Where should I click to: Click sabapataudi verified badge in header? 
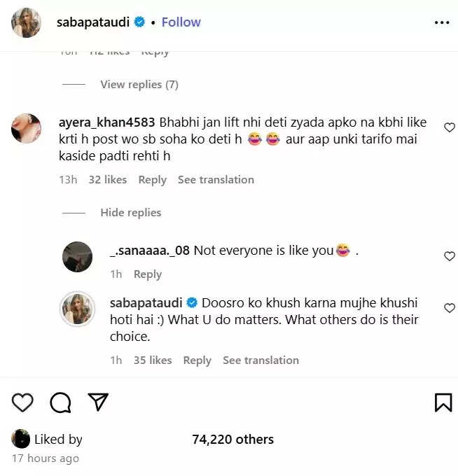pyautogui.click(x=140, y=22)
